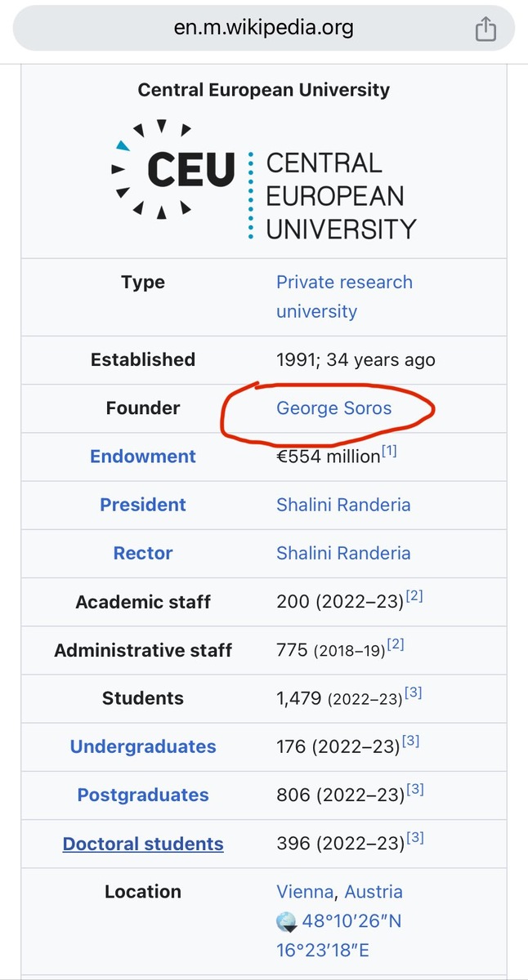
Task: Tap citation [2] beside Academic staff
Action: pos(414,596)
